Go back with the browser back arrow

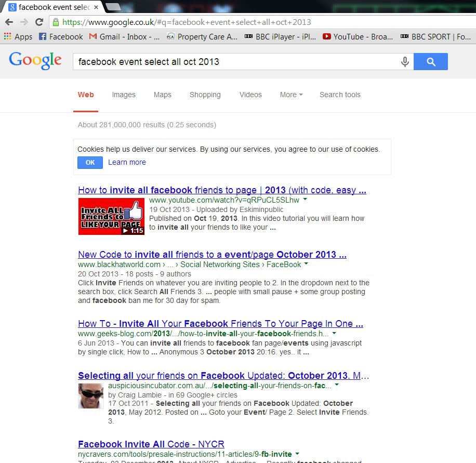tap(9, 22)
